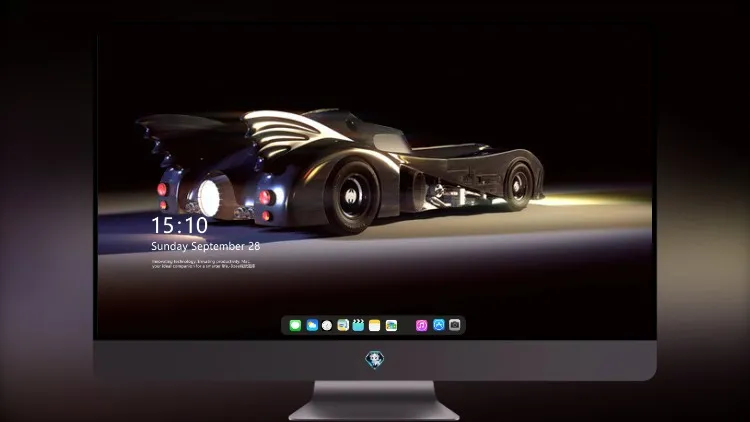Open the teal clapperboard video app
Screen dimensions: 750x422
point(358,325)
